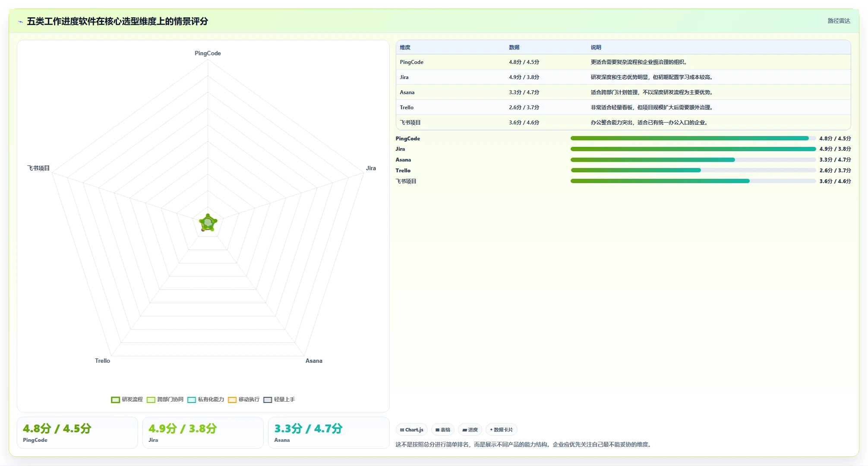Viewport: 868px width, 466px height.
Task: Click the 飞书项目 progress bar
Action: point(693,181)
